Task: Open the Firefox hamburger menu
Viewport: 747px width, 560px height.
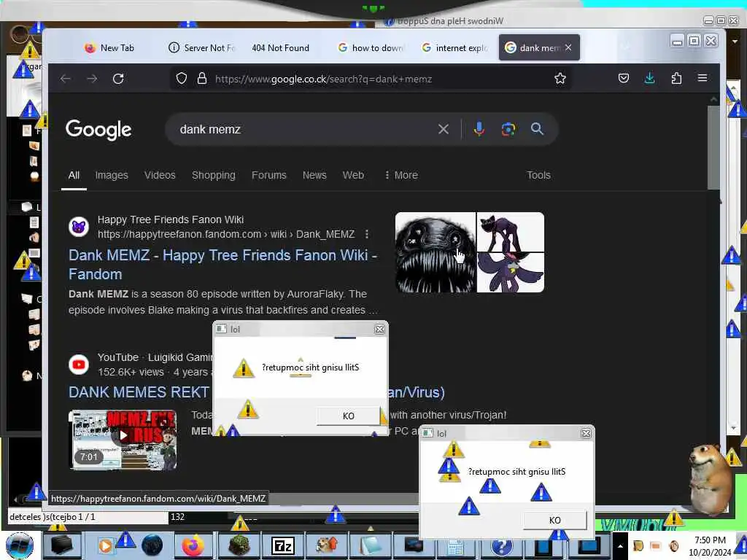Action: (703, 77)
